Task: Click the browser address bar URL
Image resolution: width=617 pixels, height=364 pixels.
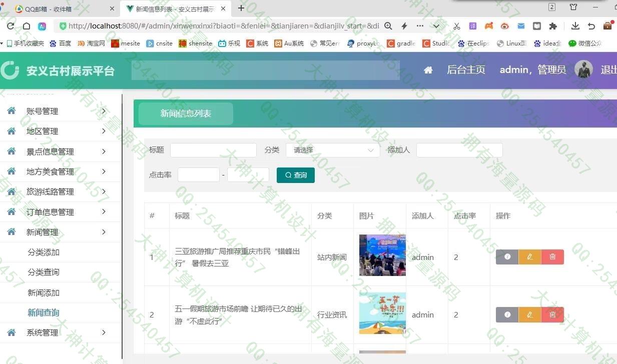Action: coord(224,26)
